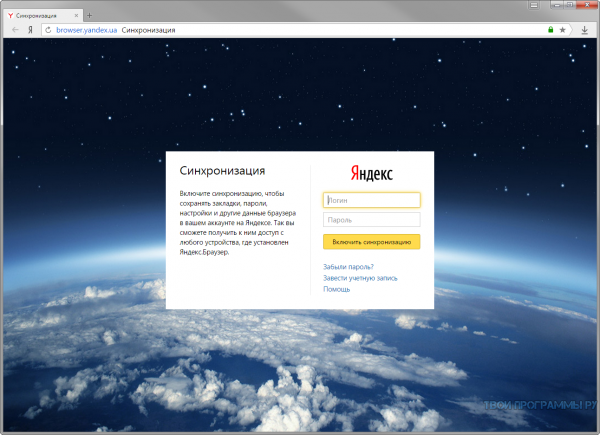Open new tab with plus button
Image resolution: width=600 pixels, height=435 pixels.
(89, 15)
